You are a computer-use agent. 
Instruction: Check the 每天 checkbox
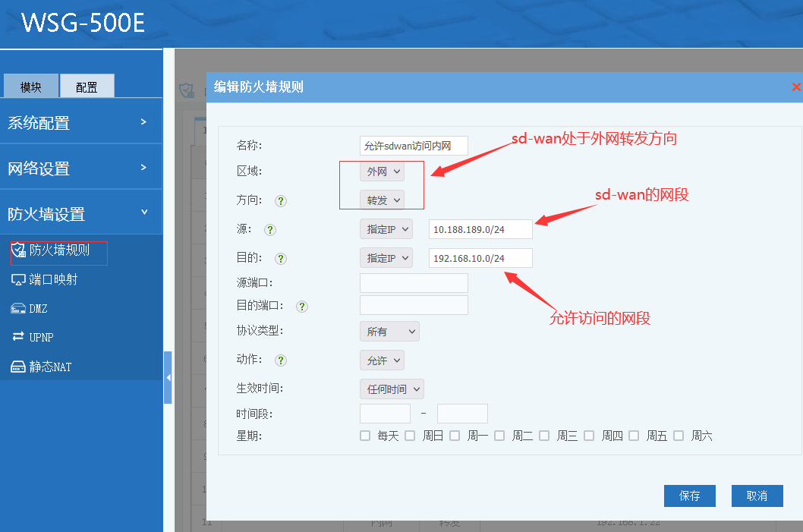pos(365,436)
